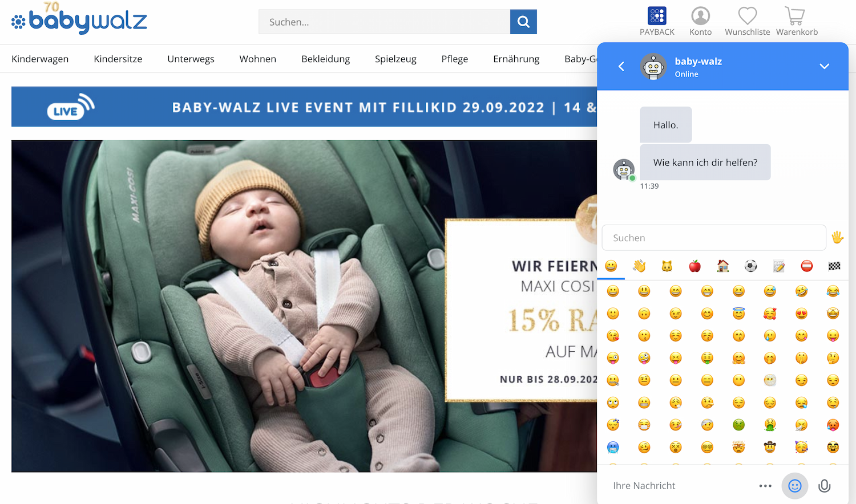Viewport: 856px width, 504px height.
Task: Collapse the chat with the header chevron
Action: click(824, 66)
